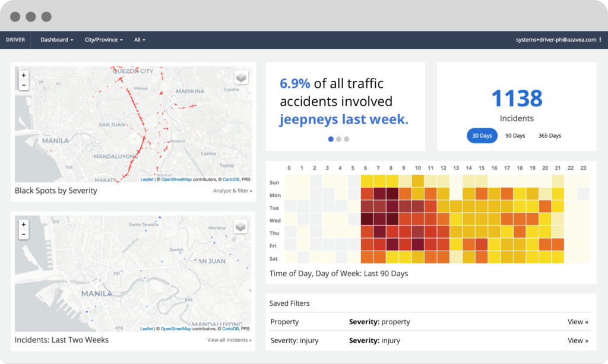The image size is (608, 364).
Task: Zoom out on the Incidents: Last Two Weeks map
Action: click(23, 234)
